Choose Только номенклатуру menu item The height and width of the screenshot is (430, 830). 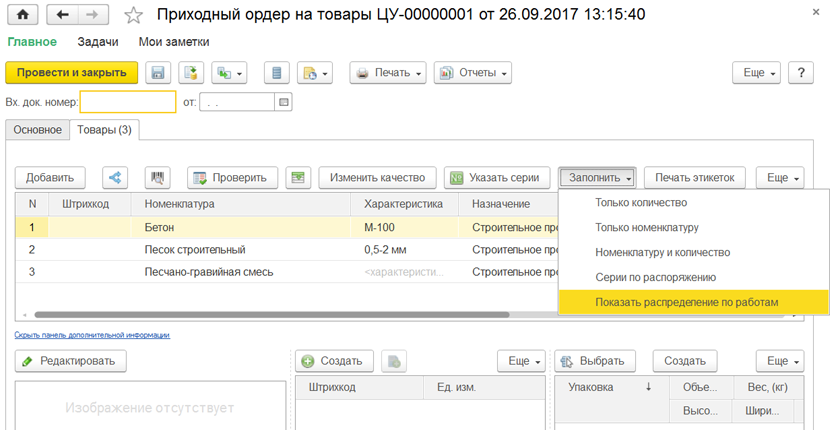point(693,228)
